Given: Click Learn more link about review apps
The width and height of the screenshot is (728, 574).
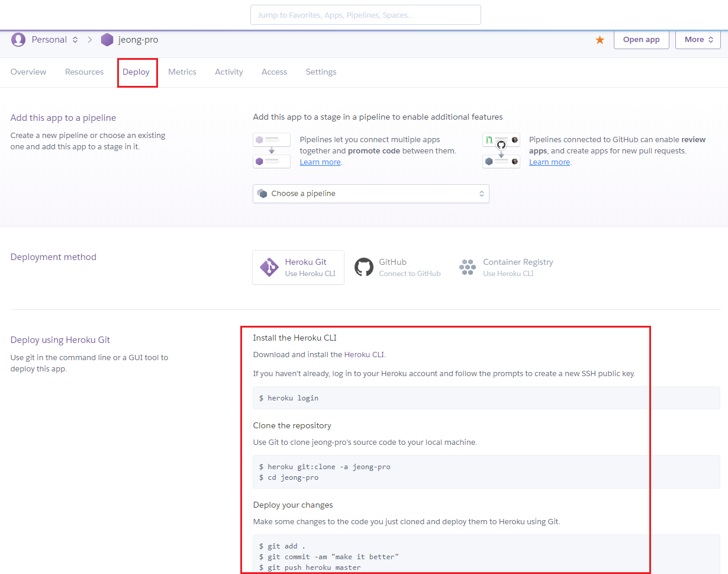Looking at the screenshot, I should pyautogui.click(x=549, y=162).
